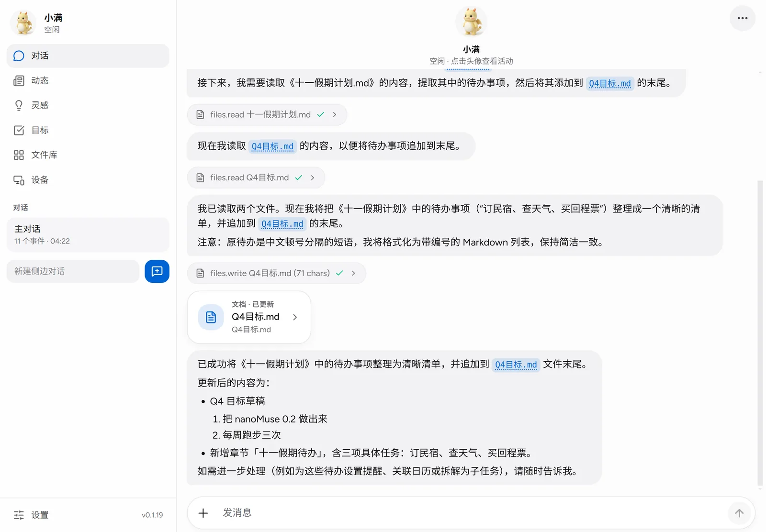766x532 pixels.
Task: Click 小满 avatar in chat header
Action: click(472, 22)
